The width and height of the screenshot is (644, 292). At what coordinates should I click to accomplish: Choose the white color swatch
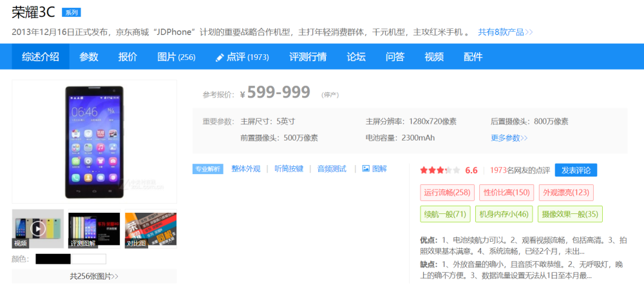pyautogui.click(x=89, y=259)
